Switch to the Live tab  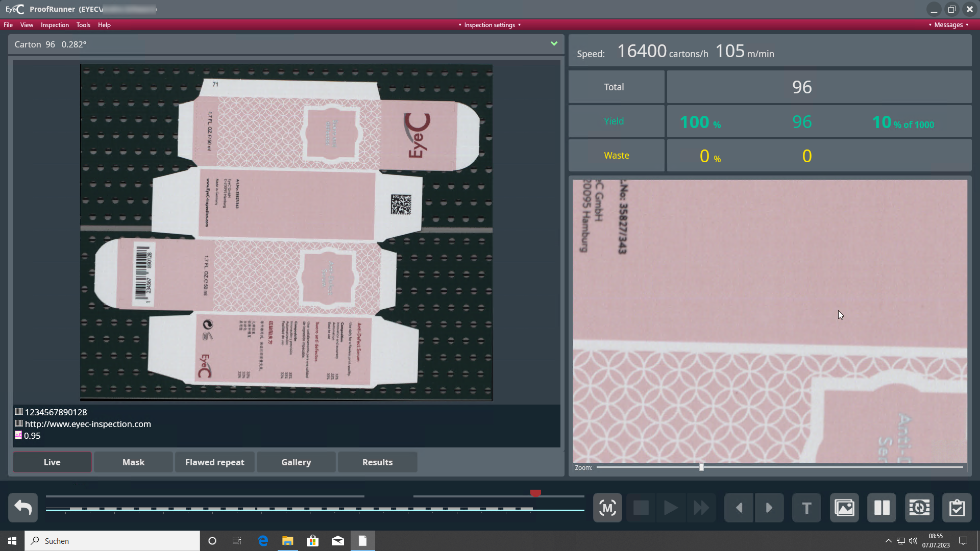[x=52, y=462]
